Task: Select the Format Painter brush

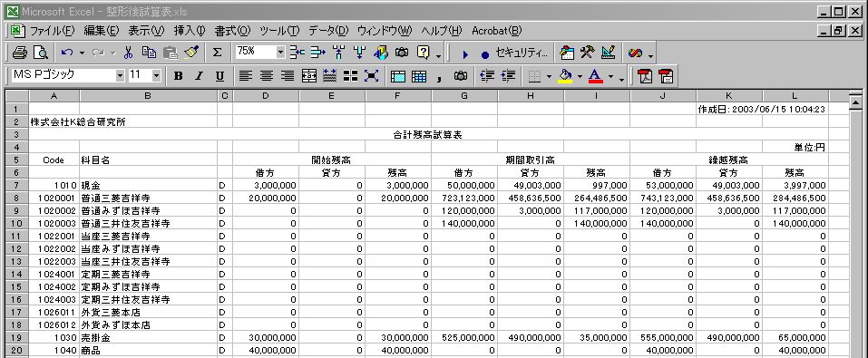Action: point(191,53)
